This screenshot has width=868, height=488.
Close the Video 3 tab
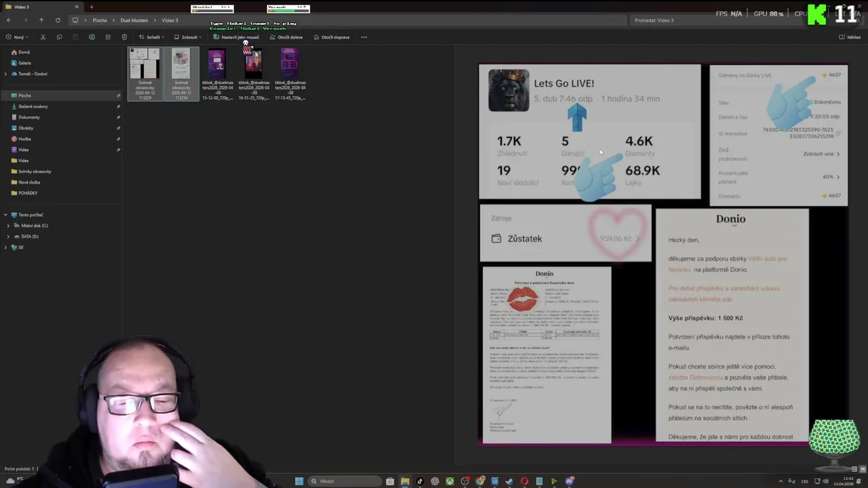click(x=77, y=7)
